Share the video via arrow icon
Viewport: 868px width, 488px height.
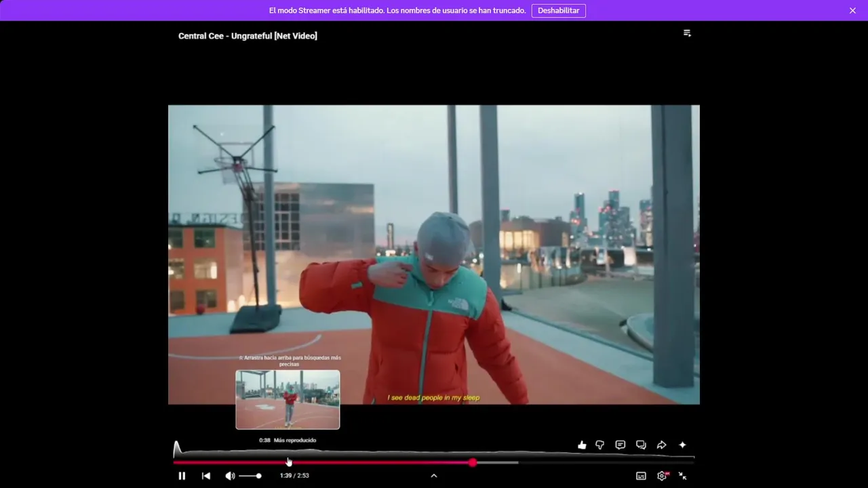(x=662, y=445)
